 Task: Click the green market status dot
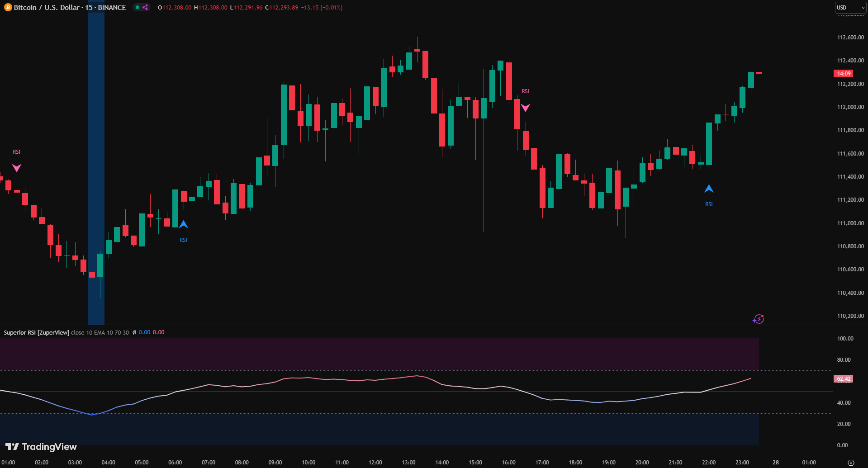pyautogui.click(x=138, y=7)
